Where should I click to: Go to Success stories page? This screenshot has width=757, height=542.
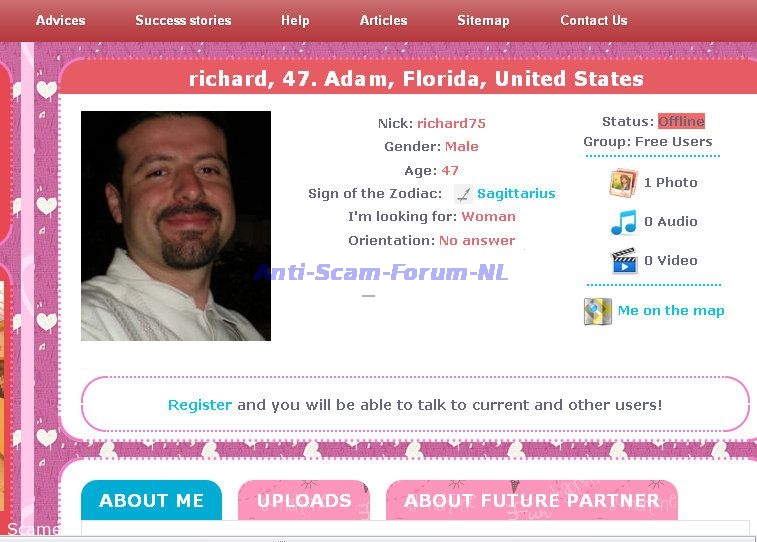pyautogui.click(x=183, y=20)
